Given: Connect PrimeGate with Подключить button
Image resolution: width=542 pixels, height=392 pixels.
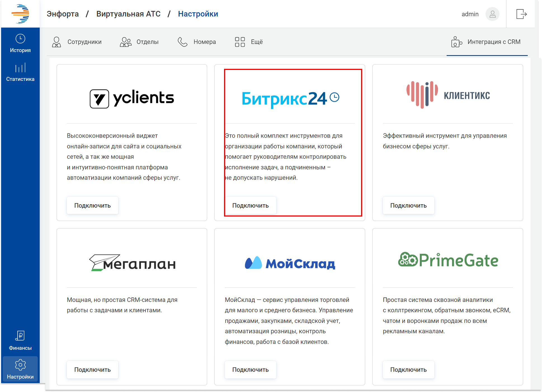Looking at the screenshot, I should [409, 370].
